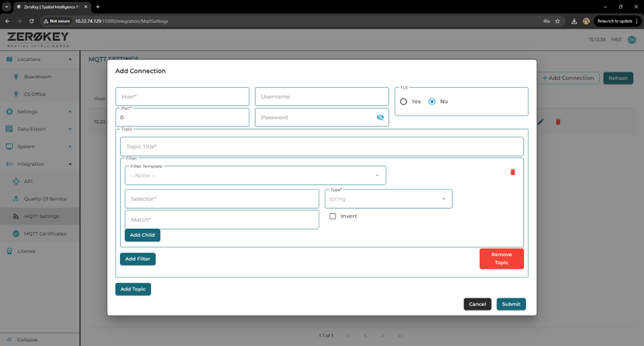
Task: Open the Filter Template dropdown
Action: 255,176
